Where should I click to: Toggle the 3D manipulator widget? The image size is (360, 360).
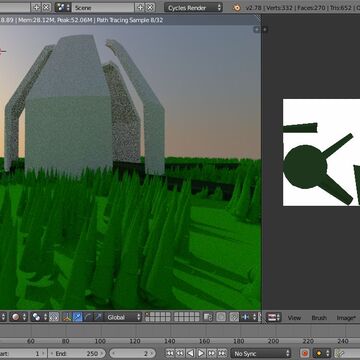pos(67,317)
